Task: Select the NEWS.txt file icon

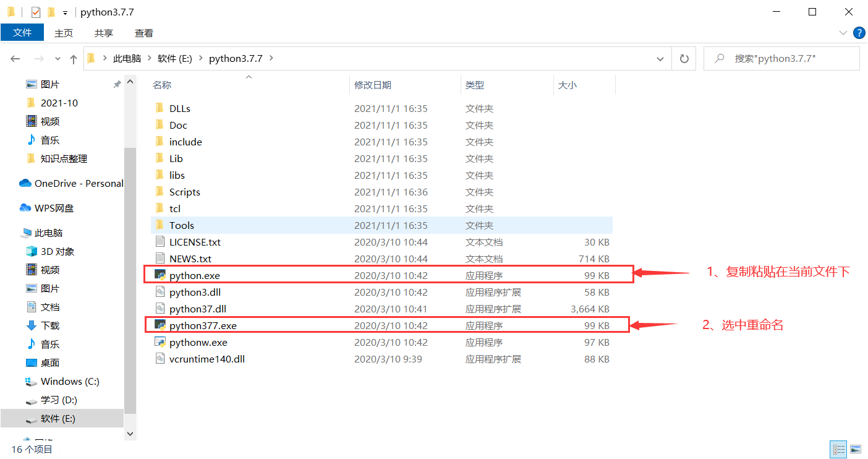Action: [160, 259]
